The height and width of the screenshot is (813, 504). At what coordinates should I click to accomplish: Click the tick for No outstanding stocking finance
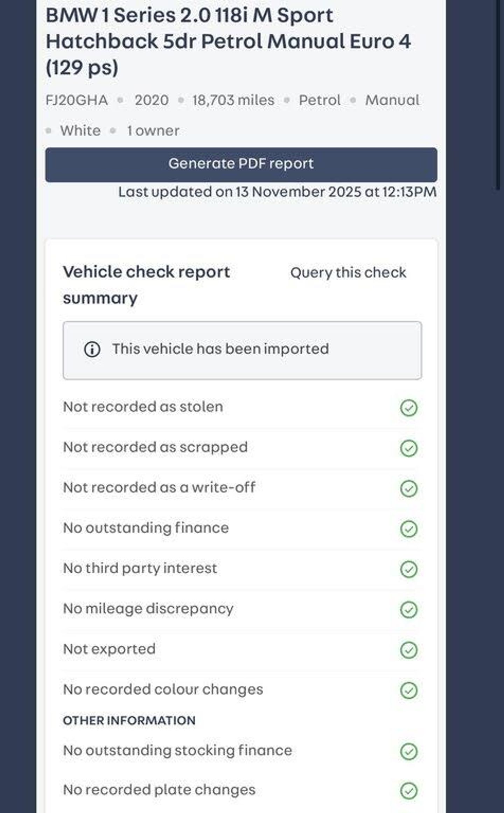408,751
